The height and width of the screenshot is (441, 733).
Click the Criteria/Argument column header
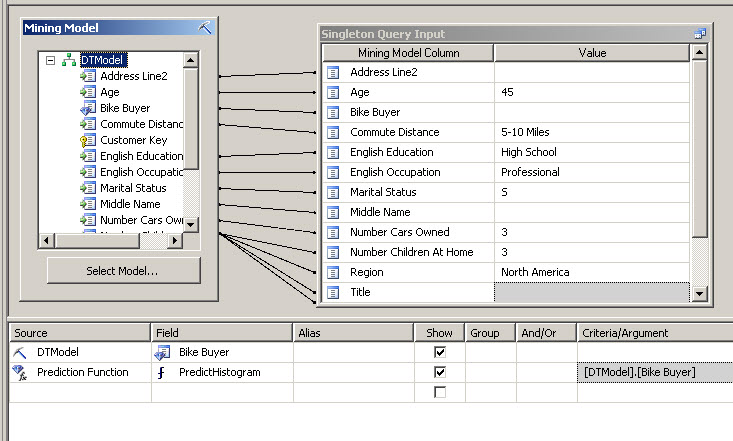tap(655, 333)
